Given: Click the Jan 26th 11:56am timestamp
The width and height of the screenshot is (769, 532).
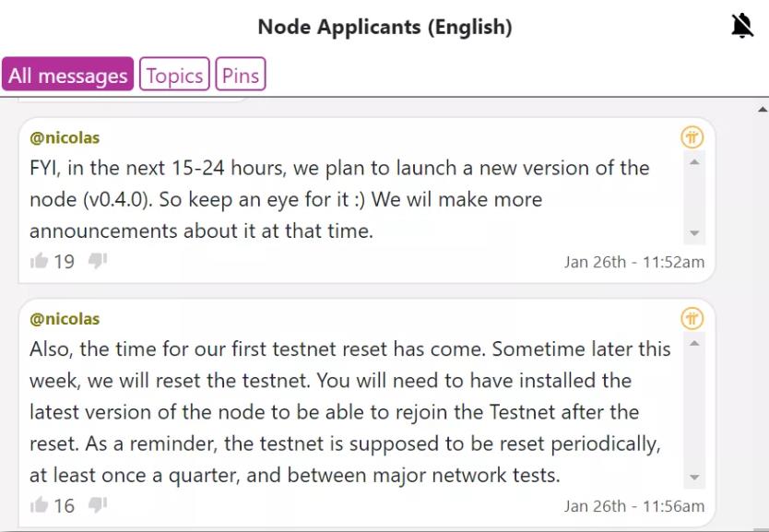Looking at the screenshot, I should (x=634, y=506).
